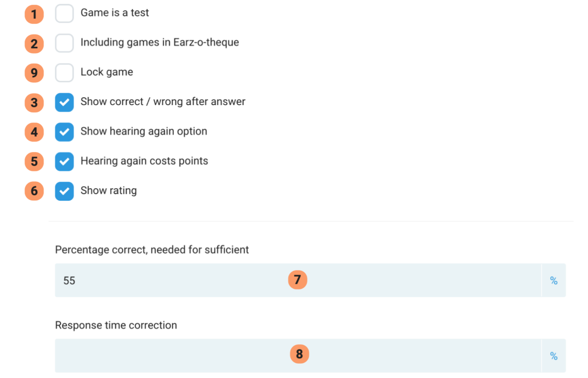Viewport: 588px width, 378px height.
Task: Click the orange number 2 badge
Action: [34, 44]
